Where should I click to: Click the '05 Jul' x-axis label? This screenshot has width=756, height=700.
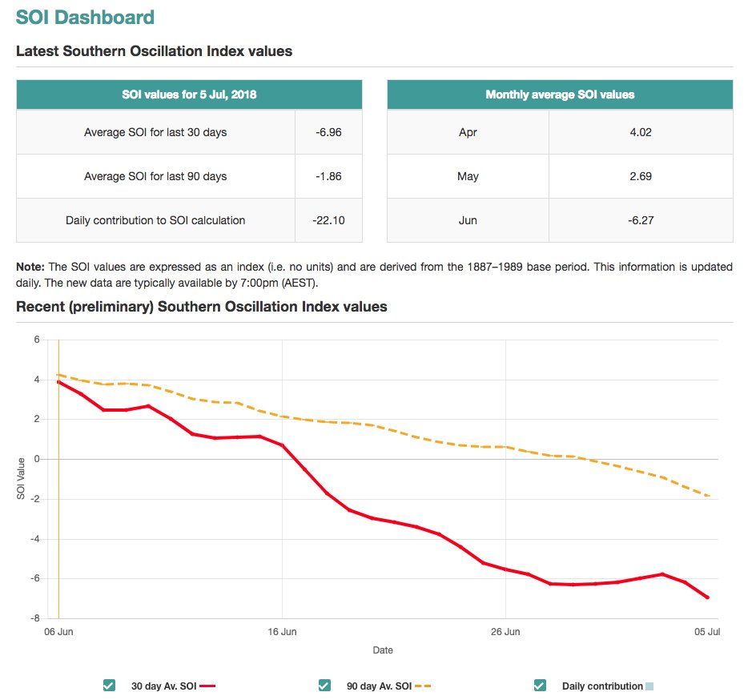[x=707, y=632]
